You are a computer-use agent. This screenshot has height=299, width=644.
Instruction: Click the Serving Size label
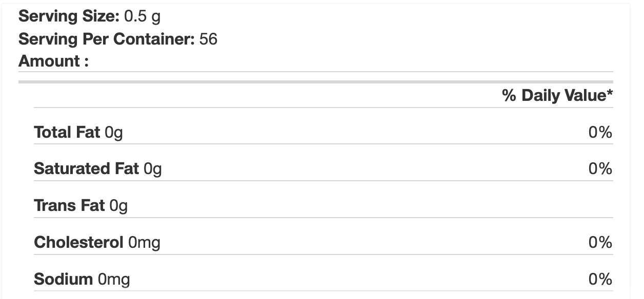[x=69, y=16]
